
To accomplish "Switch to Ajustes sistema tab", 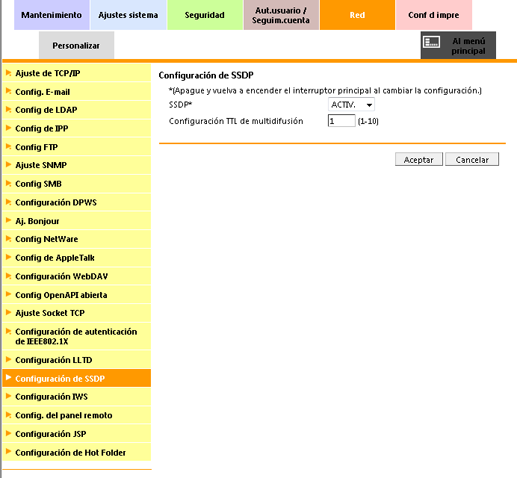I will 128,15.
